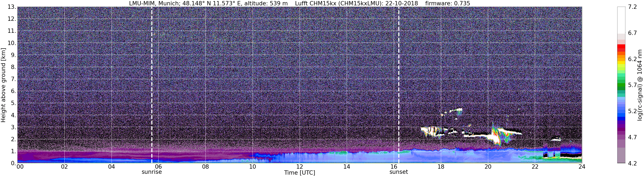Click the colorbar title 'log(rc-signal) @ 1064 nm'
644x177 pixels.
coord(640,85)
